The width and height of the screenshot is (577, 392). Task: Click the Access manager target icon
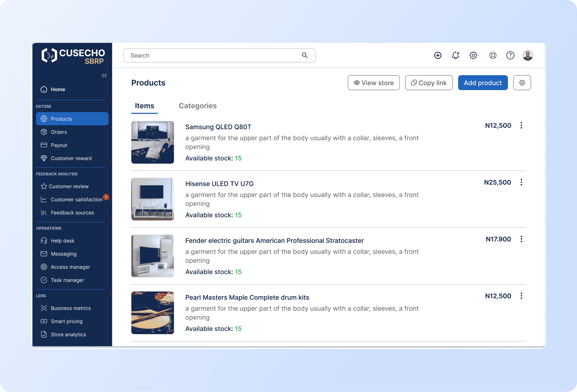[x=44, y=267]
